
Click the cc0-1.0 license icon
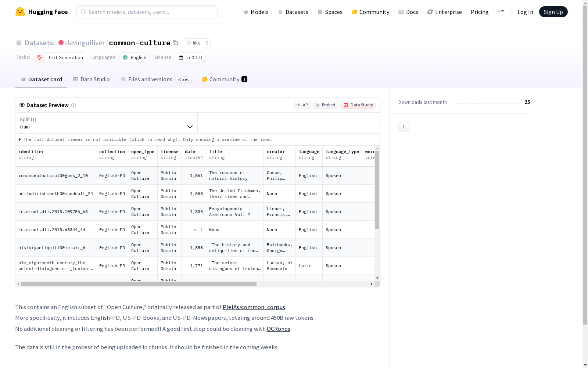pyautogui.click(x=181, y=57)
